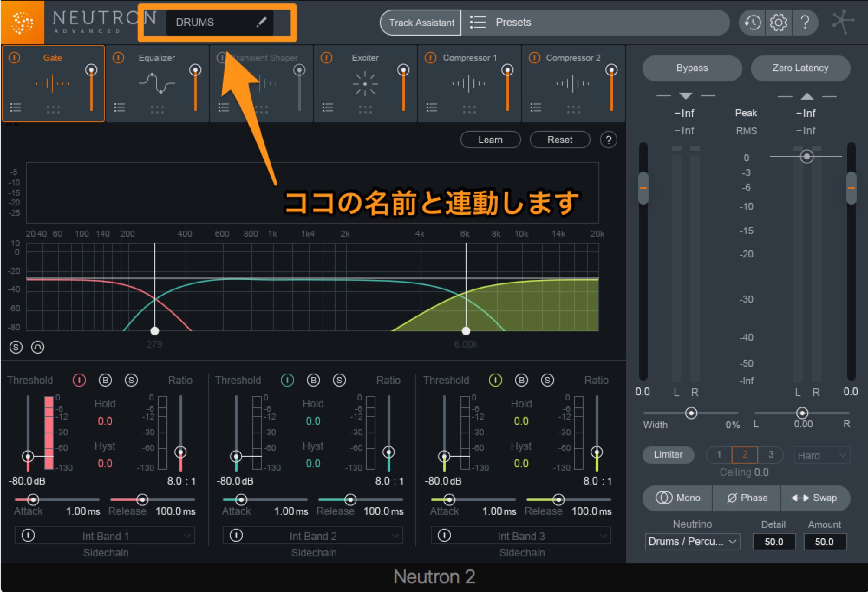Screen dimensions: 868x592
Task: Click the S solo icon for band 3
Action: click(548, 380)
